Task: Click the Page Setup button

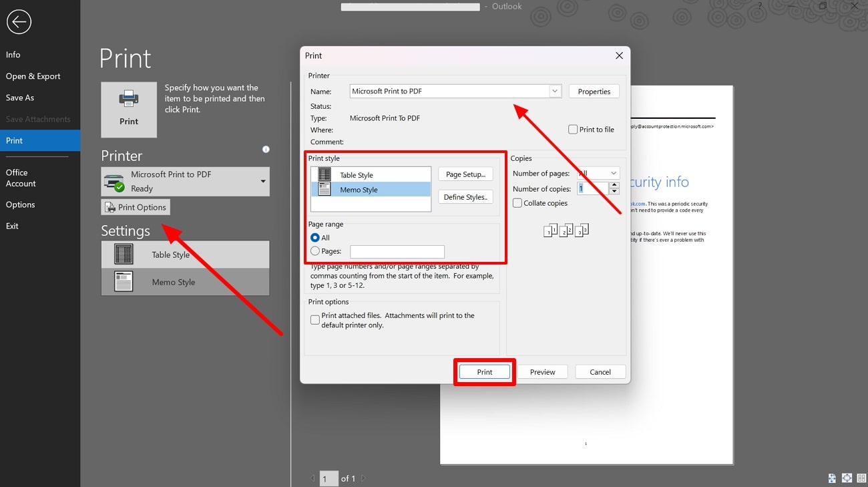Action: (465, 174)
